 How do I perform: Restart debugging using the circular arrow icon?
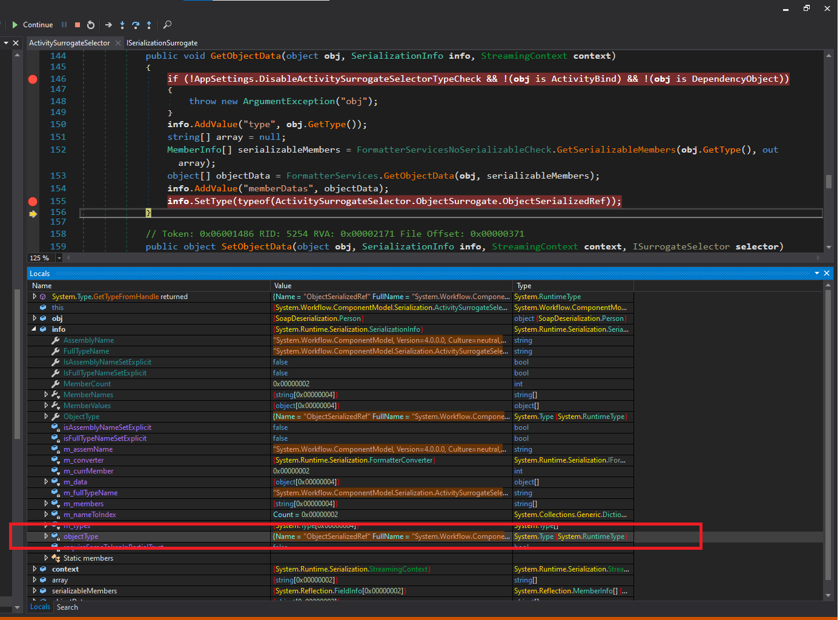coord(91,25)
